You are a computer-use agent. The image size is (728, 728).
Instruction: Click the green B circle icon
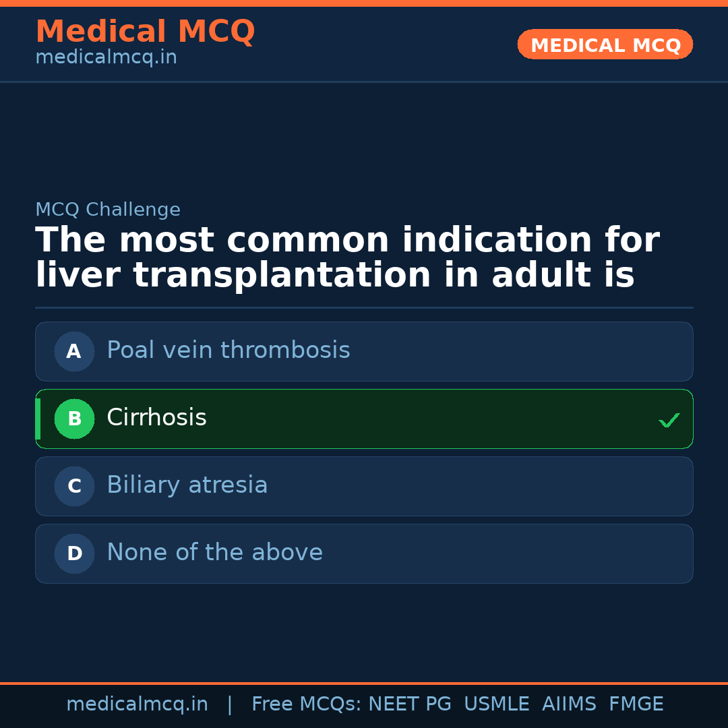click(x=74, y=419)
